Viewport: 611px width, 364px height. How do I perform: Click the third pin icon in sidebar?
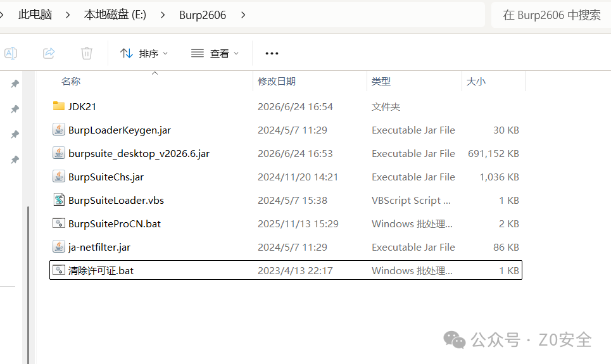(x=15, y=134)
